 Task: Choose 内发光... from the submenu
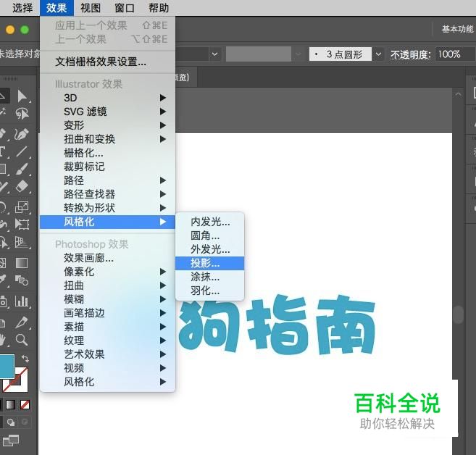(210, 222)
